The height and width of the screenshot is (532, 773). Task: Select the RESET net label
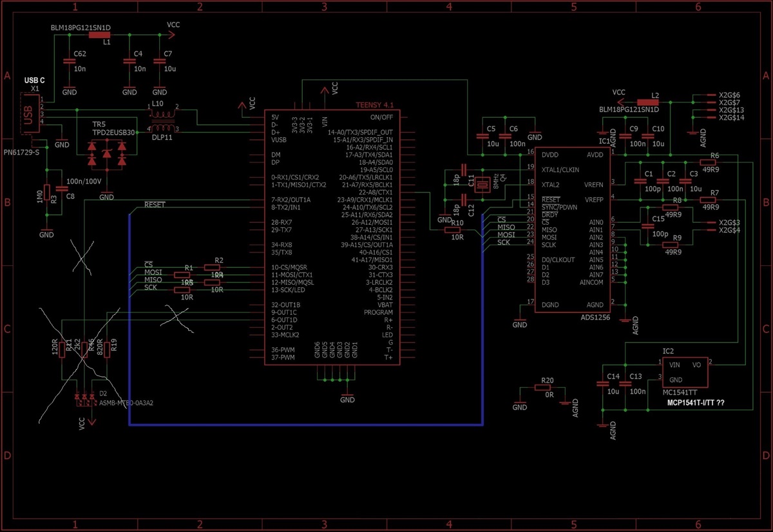coord(155,205)
